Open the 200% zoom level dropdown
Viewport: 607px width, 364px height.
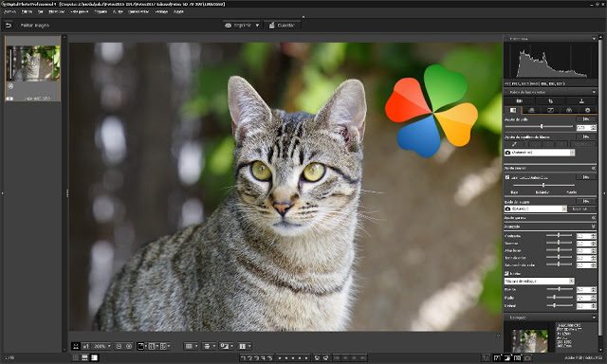click(109, 346)
